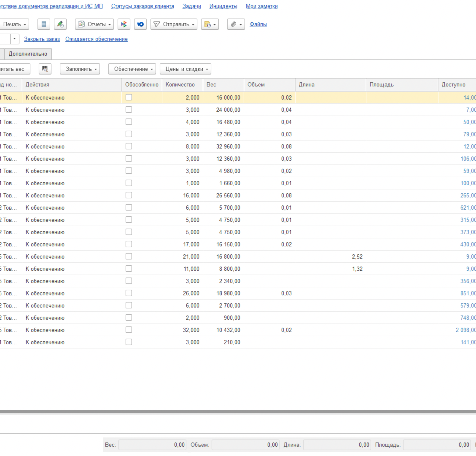
Task: Click the horizontal gray splitter bar
Action: (x=238, y=411)
